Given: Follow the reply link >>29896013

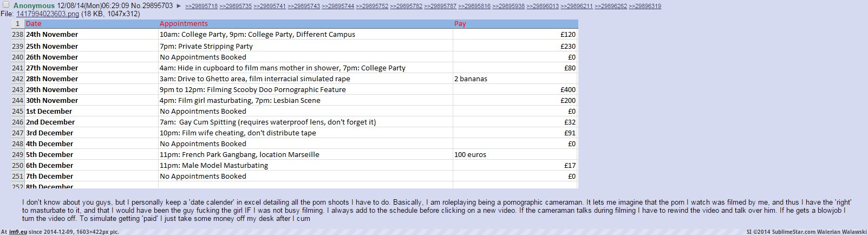Looking at the screenshot, I should click(x=543, y=6).
